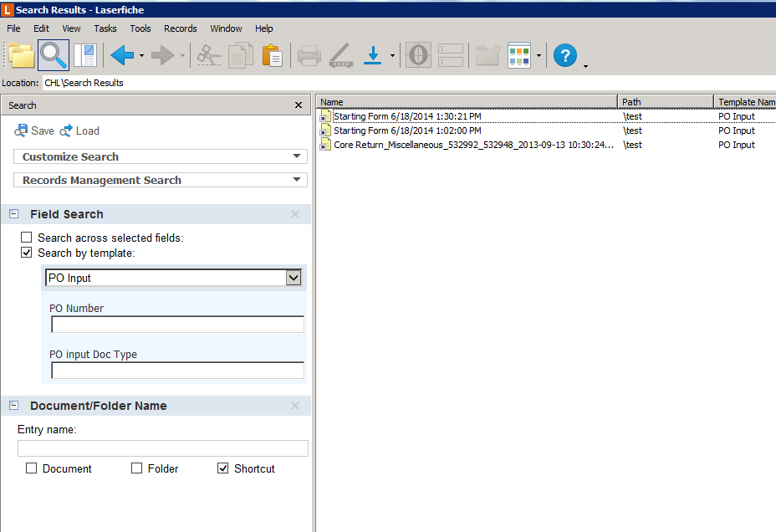Open the folder browser toolbar icon

(21, 55)
